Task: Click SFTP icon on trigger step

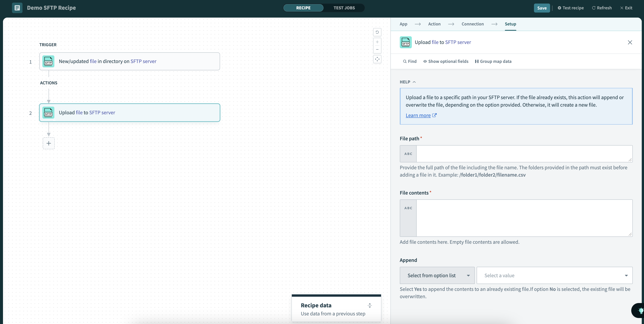Action: 48,61
